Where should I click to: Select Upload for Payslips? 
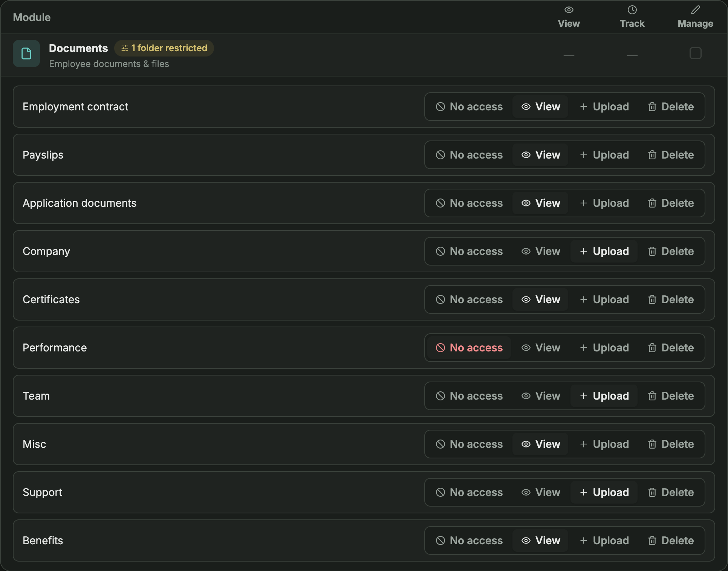pos(604,155)
